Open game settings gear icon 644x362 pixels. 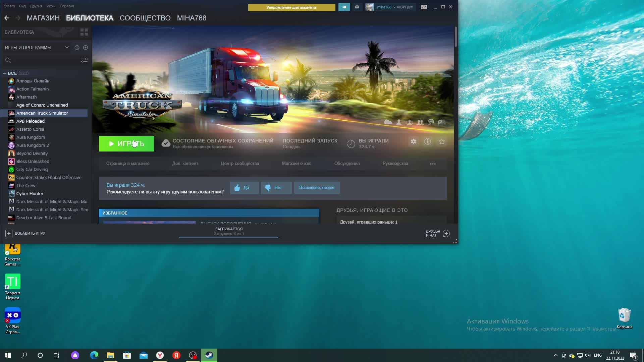point(413,142)
